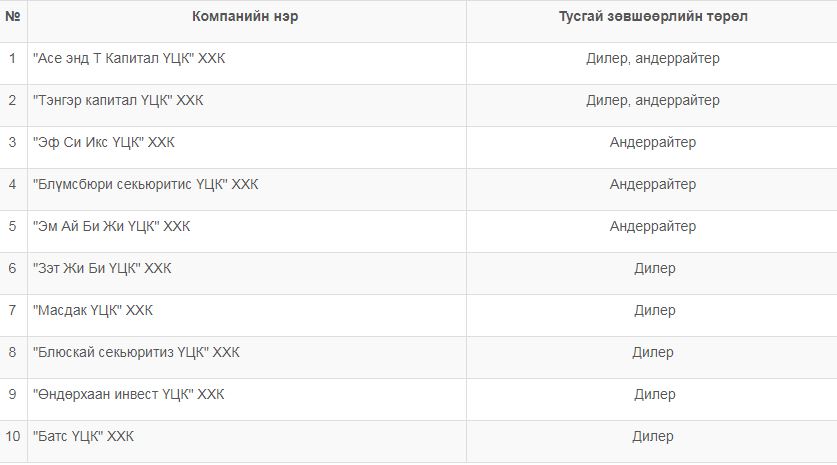Viewport: 837px width, 465px height.
Task: Select the "Зэт Жи Би ҮЦК" entry
Action: tap(102, 269)
